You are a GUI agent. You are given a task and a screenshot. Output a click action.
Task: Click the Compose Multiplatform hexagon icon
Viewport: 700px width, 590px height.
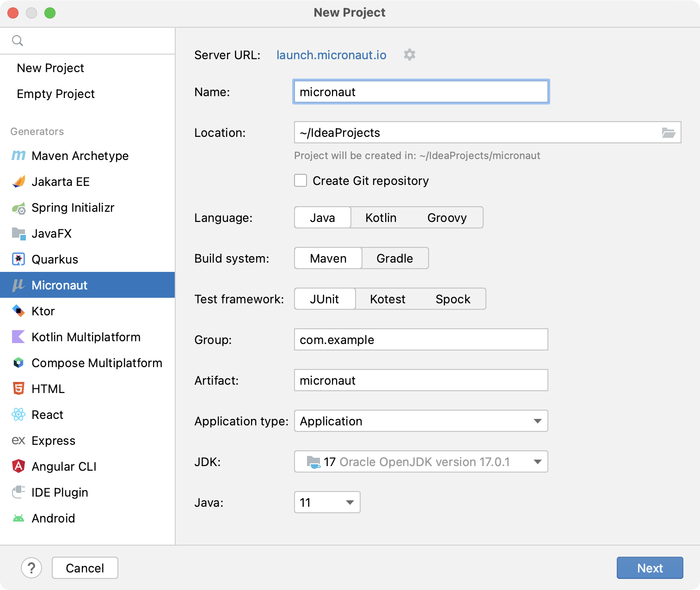point(18,363)
